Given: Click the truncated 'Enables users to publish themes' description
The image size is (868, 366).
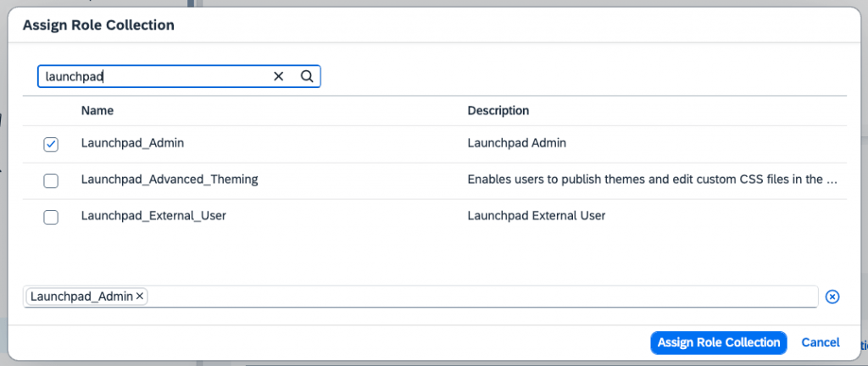Looking at the screenshot, I should [652, 179].
